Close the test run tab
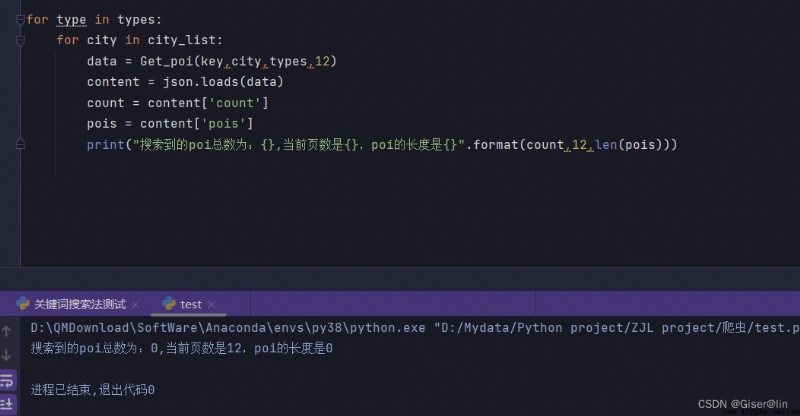800x416 pixels. [211, 305]
